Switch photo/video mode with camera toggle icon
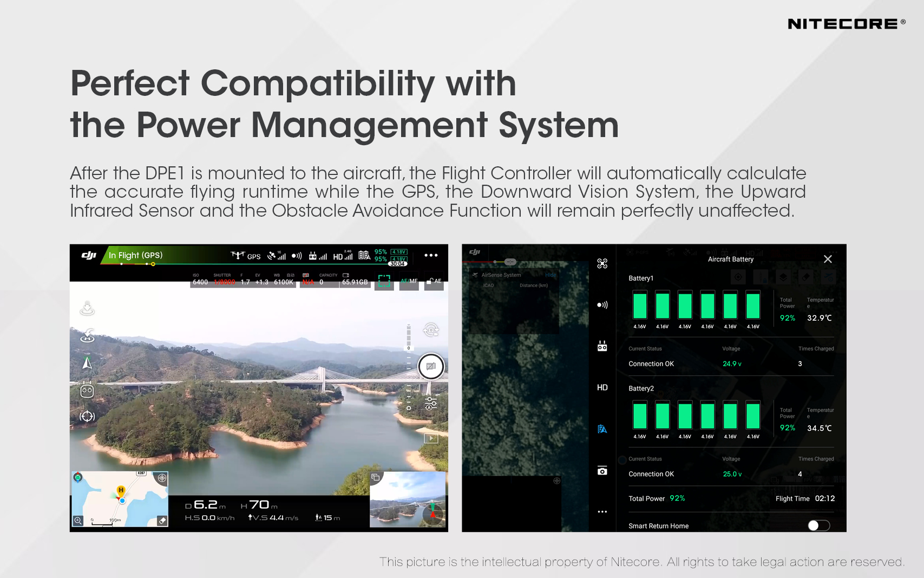Image resolution: width=924 pixels, height=578 pixels. click(x=431, y=330)
